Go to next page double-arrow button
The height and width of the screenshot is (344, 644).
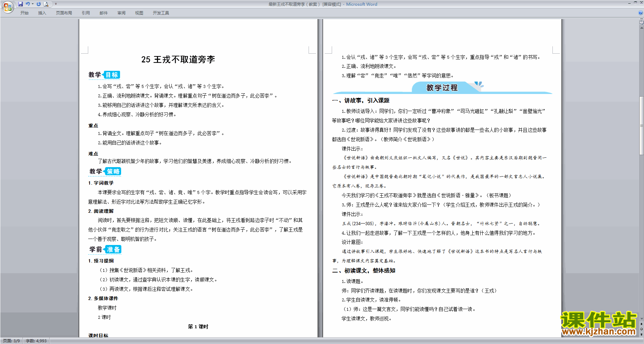[641, 334]
